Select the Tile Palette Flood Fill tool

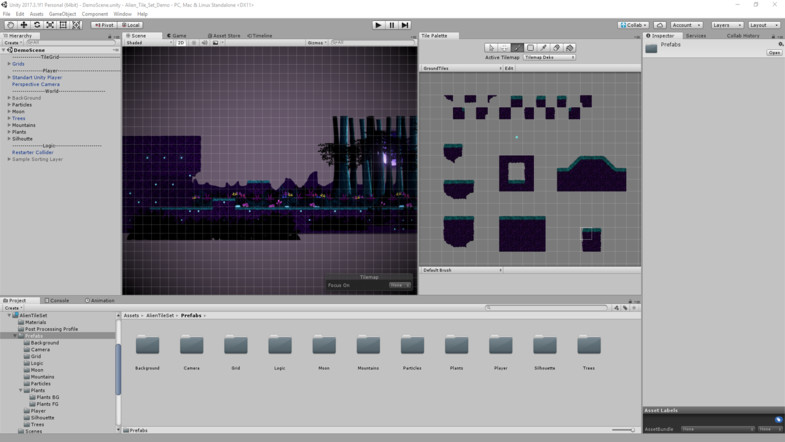pos(569,48)
